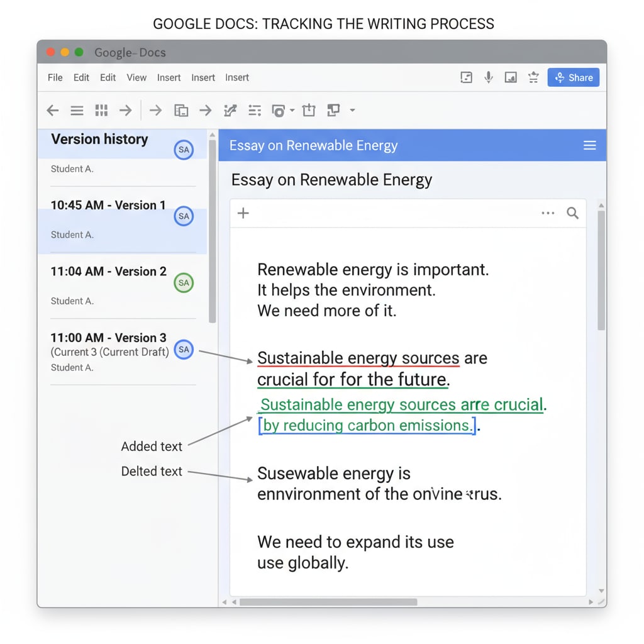Click the magnifier icon above the document
Screen dimensions: 644x644
[x=572, y=213]
